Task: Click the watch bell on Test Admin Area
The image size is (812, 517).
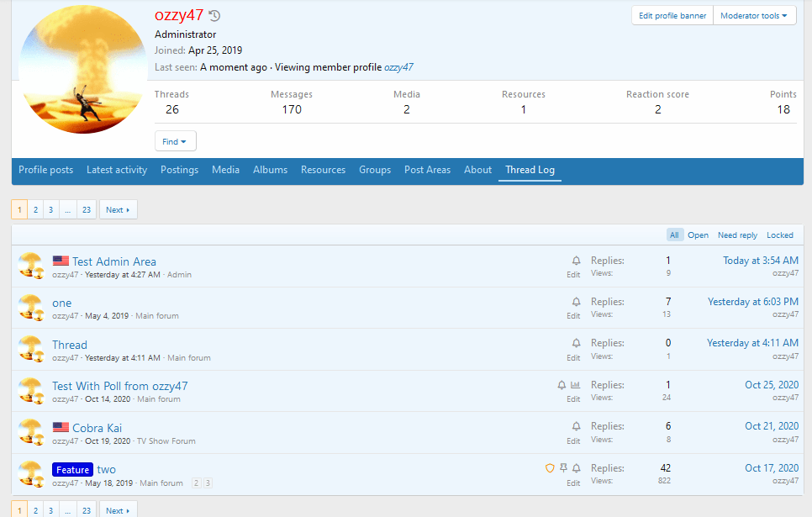Action: 576,261
